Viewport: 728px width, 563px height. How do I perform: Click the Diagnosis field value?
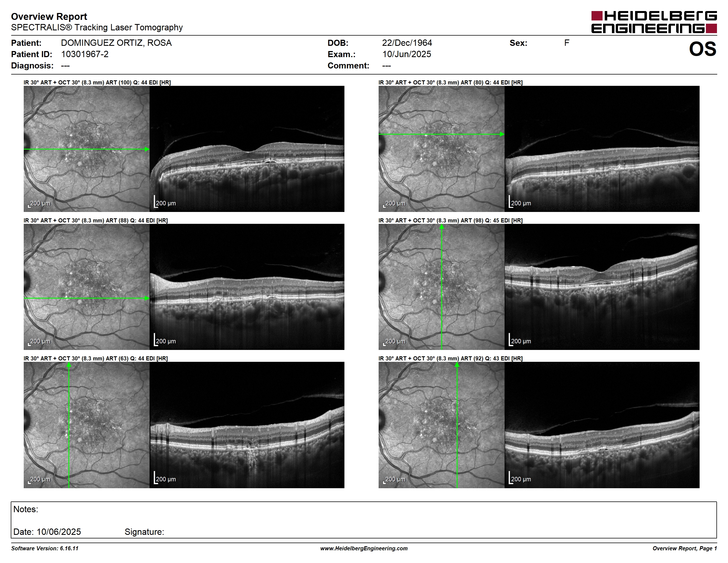coord(65,66)
